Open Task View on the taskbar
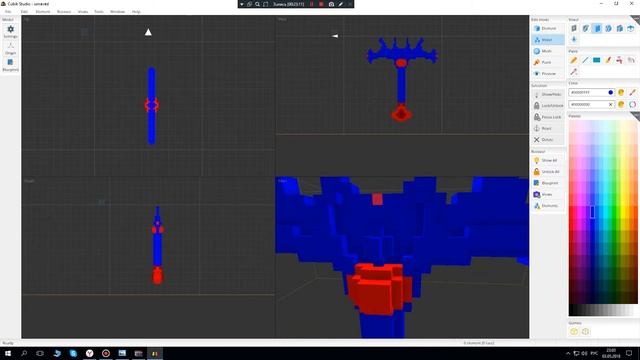Viewport: 640px width, 360px height. pyautogui.click(x=40, y=353)
